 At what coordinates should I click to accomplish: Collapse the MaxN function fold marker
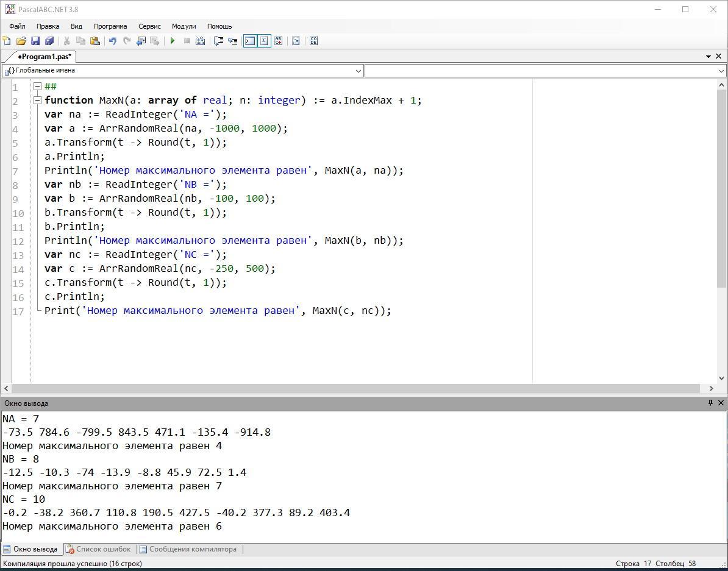37,100
